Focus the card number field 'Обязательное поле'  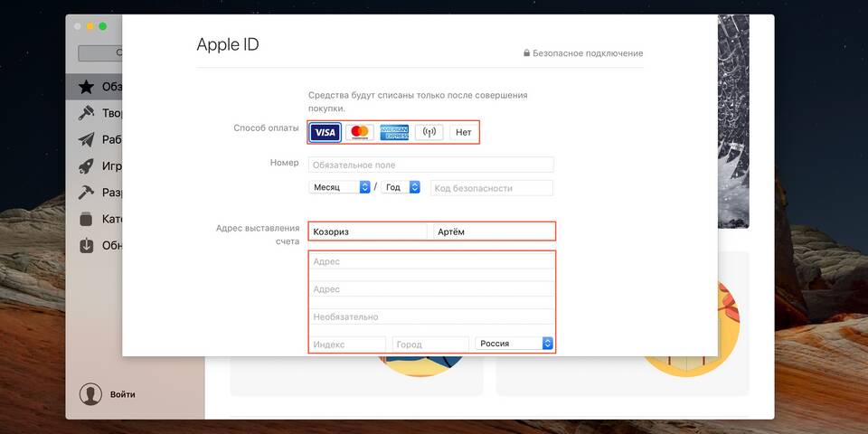[431, 165]
